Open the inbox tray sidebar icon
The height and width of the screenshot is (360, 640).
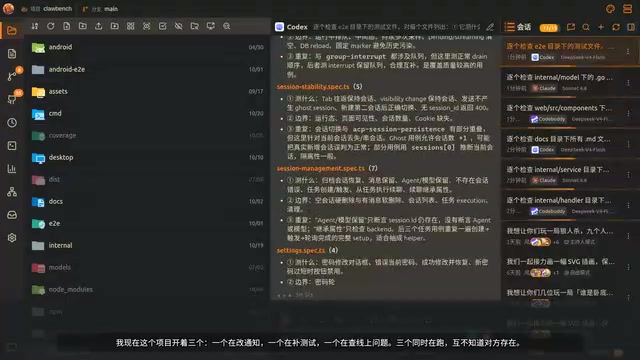[12, 215]
